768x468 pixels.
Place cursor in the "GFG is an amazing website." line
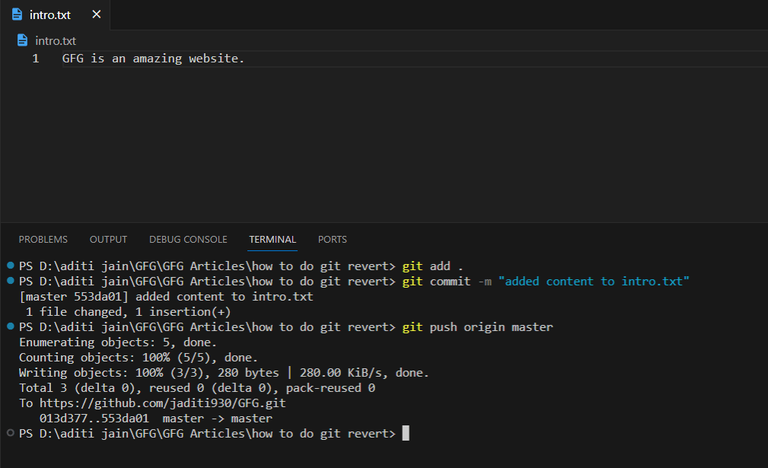pyautogui.click(x=153, y=59)
